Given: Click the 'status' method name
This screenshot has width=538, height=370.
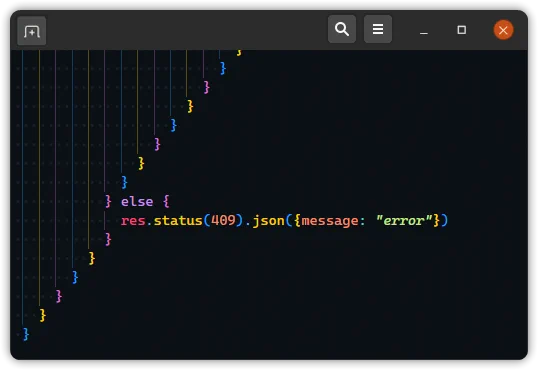Looking at the screenshot, I should pos(178,221).
